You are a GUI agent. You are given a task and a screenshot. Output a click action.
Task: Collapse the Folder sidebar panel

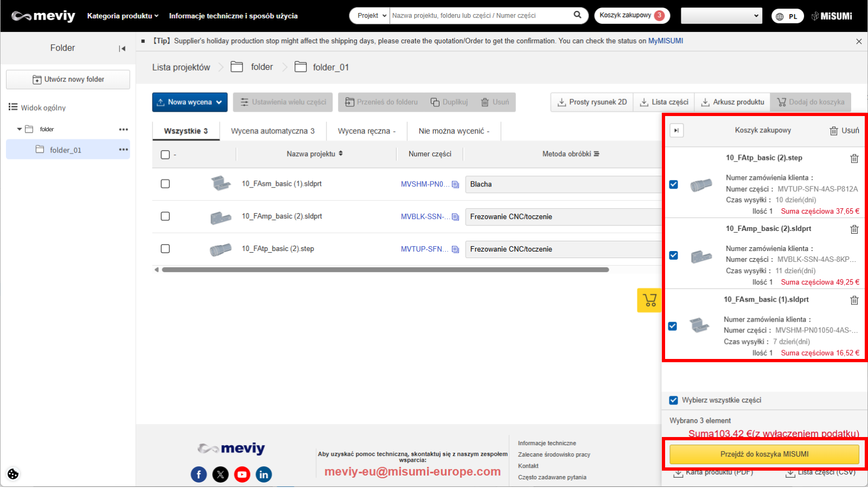click(122, 48)
